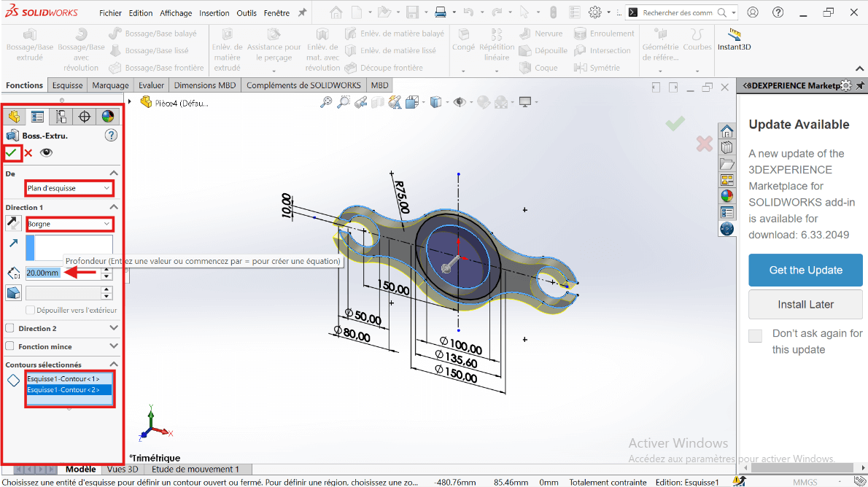The image size is (868, 487).
Task: Switch to the Esquisse tab
Action: (67, 85)
